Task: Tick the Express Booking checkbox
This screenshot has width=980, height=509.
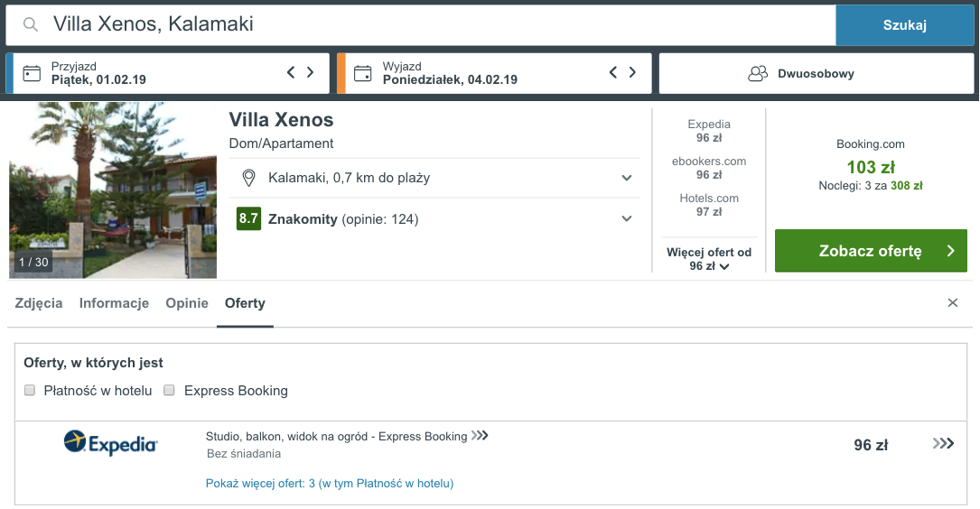Action: (169, 391)
